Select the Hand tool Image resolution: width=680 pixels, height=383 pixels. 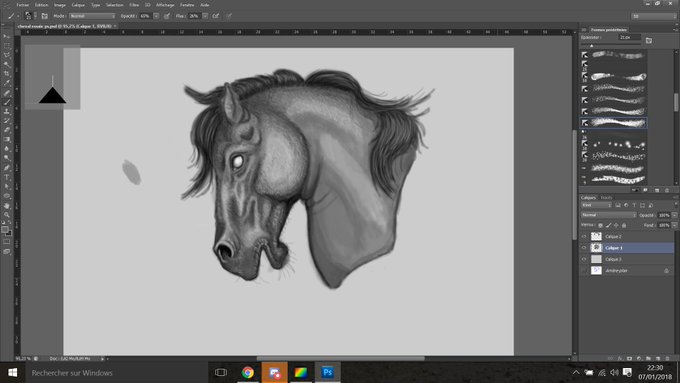(7, 206)
